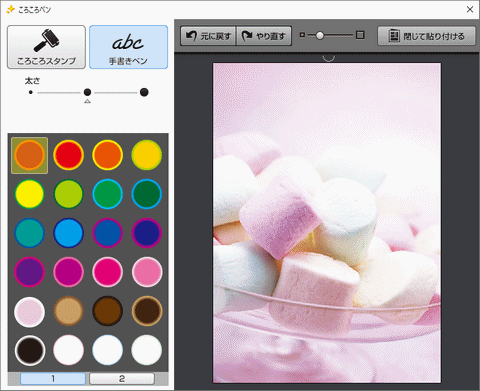This screenshot has height=391, width=480.
Task: Choose the smallest pen thickness dot
Action: (x=31, y=92)
